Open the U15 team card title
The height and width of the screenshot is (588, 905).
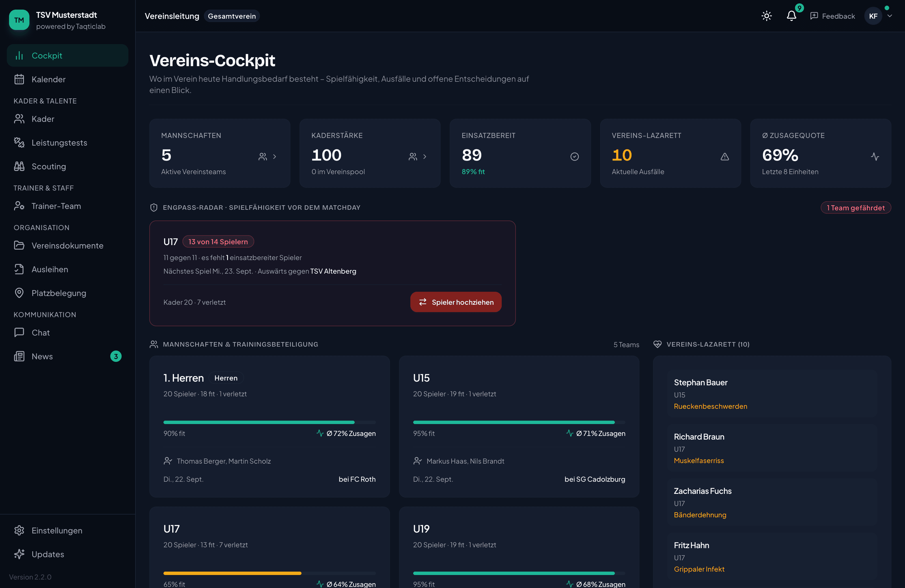tap(421, 378)
